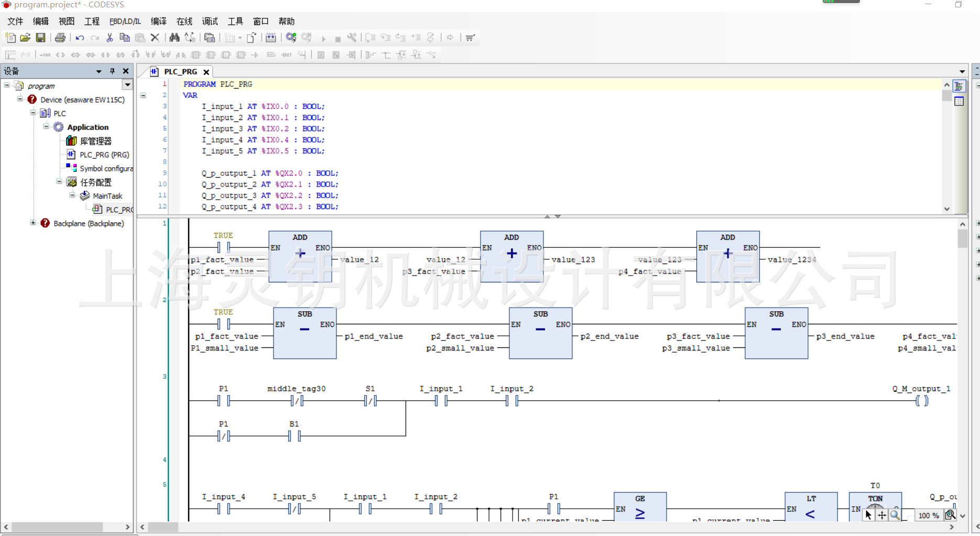
Task: Collapse the program root node
Action: coord(7,85)
